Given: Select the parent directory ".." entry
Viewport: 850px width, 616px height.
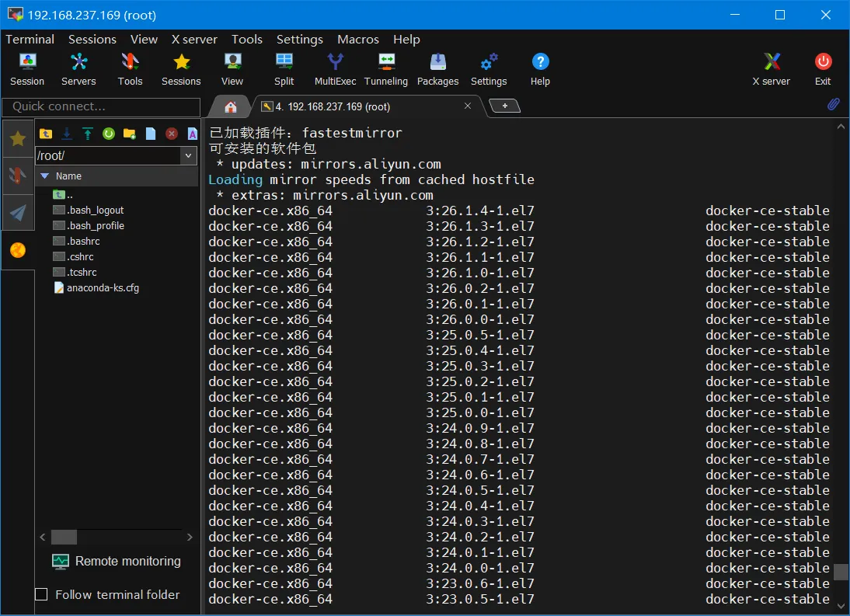Looking at the screenshot, I should coord(62,194).
